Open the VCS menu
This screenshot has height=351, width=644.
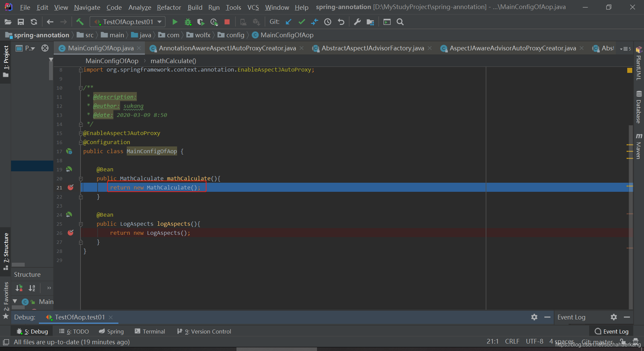pyautogui.click(x=253, y=7)
